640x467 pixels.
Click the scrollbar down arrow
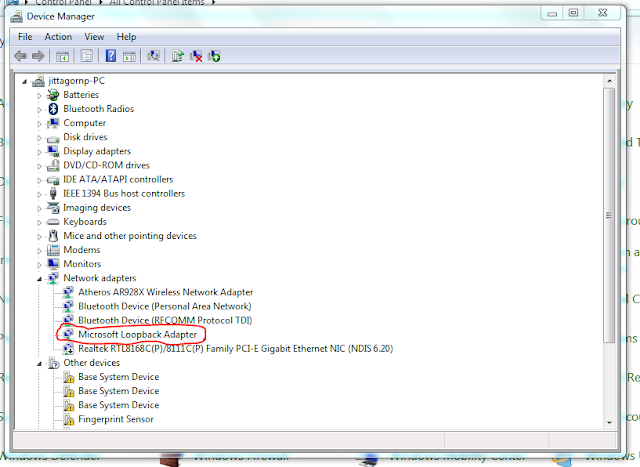coord(609,423)
